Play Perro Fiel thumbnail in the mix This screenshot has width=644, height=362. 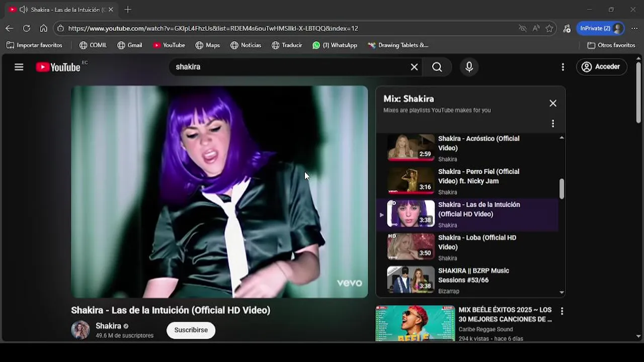(x=411, y=180)
